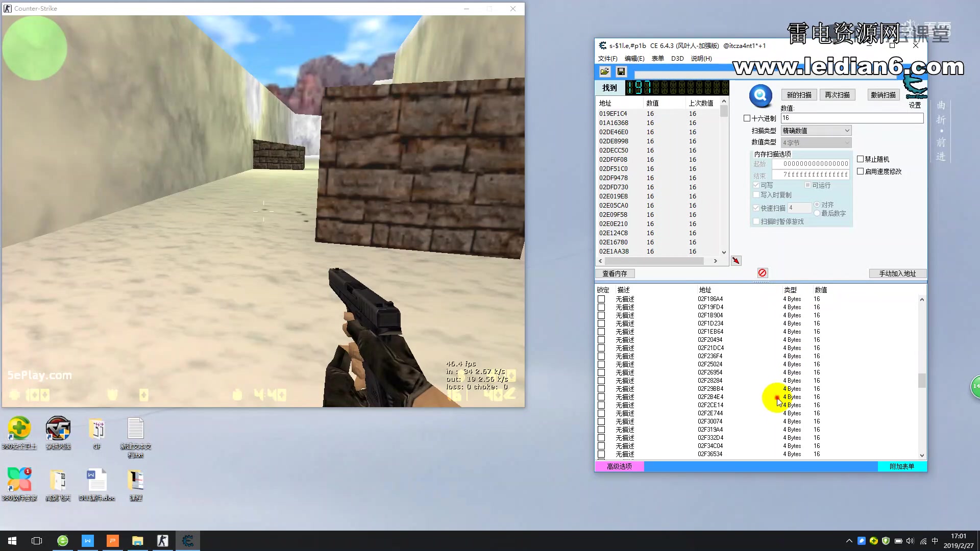Open the Cheat Engine settings logo
Viewport: 980px width, 551px height.
pyautogui.click(x=915, y=88)
